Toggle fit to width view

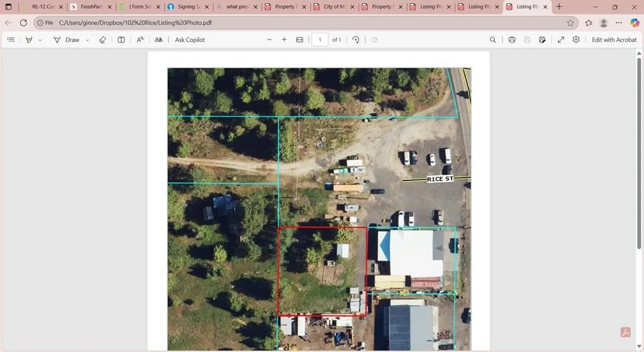coord(300,40)
